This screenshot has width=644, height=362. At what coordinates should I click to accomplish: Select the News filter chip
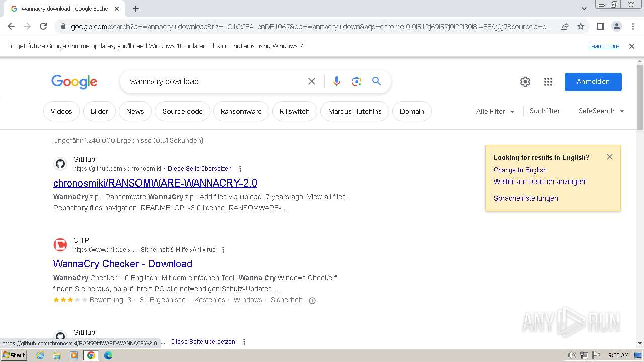click(x=135, y=111)
